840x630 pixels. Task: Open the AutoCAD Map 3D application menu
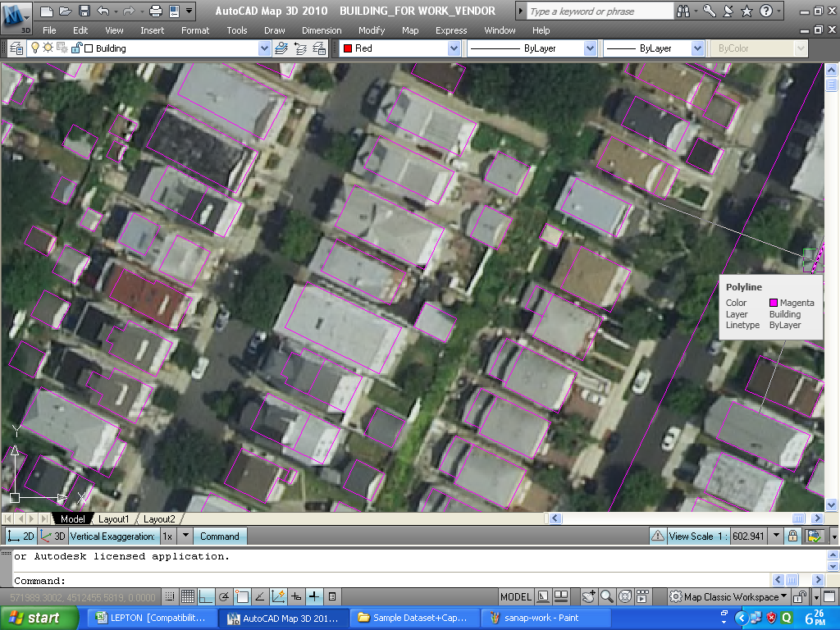16,17
